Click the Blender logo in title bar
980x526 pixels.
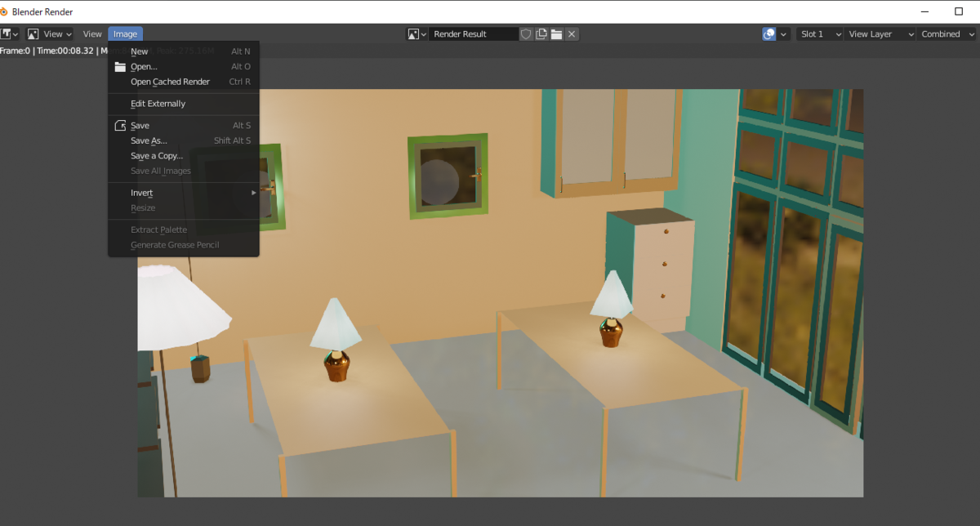point(5,11)
